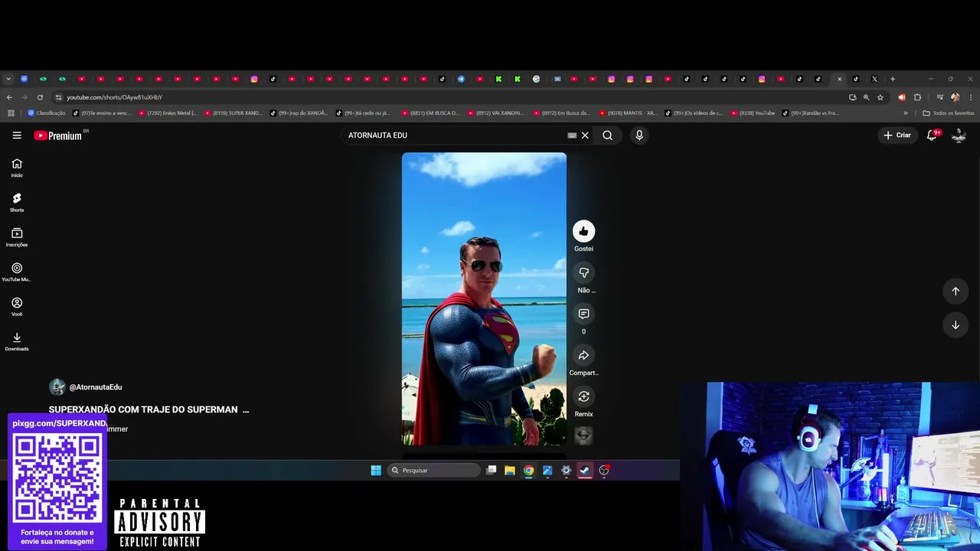Go to the previous Short with the up arrow
This screenshot has height=551, width=980.
point(955,291)
